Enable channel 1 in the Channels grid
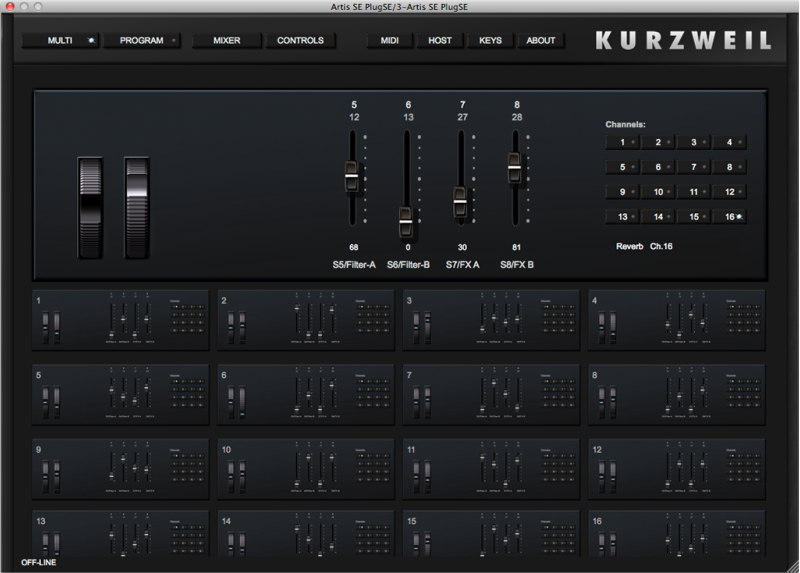 coord(624,143)
